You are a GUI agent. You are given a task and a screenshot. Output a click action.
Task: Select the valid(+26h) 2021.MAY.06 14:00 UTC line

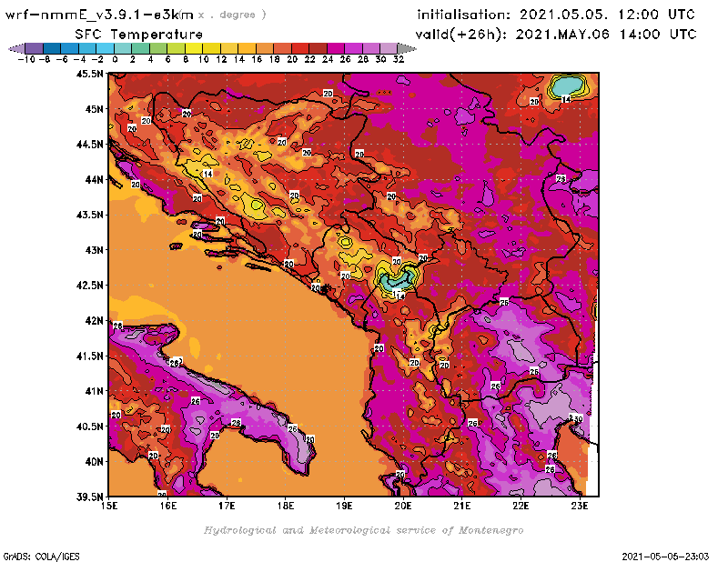pos(556,35)
